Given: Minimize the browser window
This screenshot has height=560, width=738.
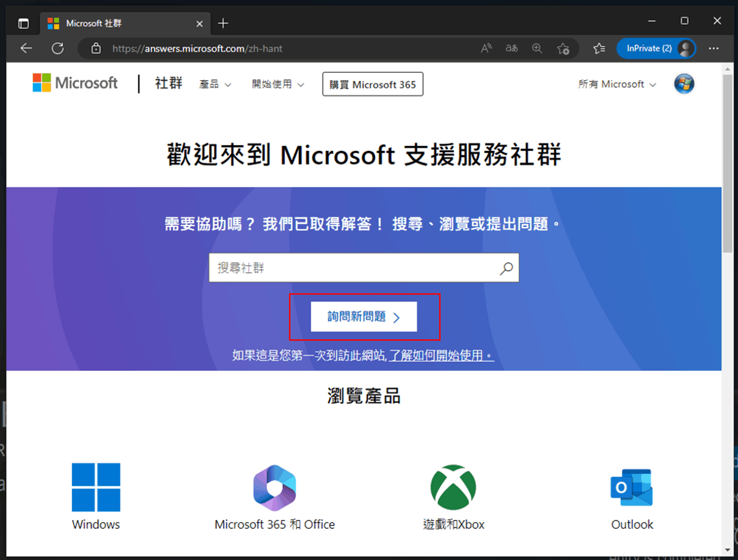Looking at the screenshot, I should [652, 21].
